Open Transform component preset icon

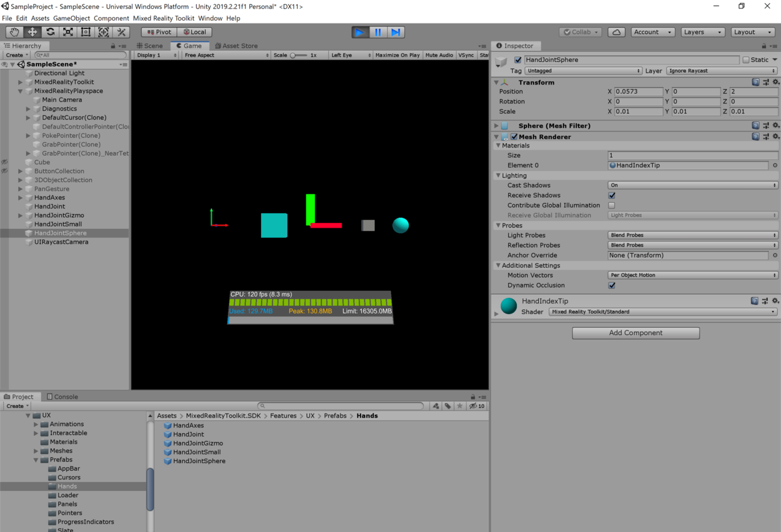tap(765, 83)
